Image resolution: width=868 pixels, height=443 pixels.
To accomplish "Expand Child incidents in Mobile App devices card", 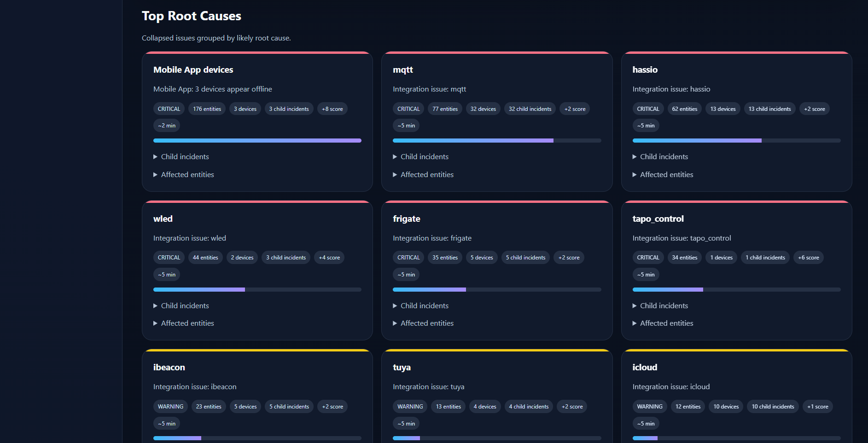I will coord(181,157).
